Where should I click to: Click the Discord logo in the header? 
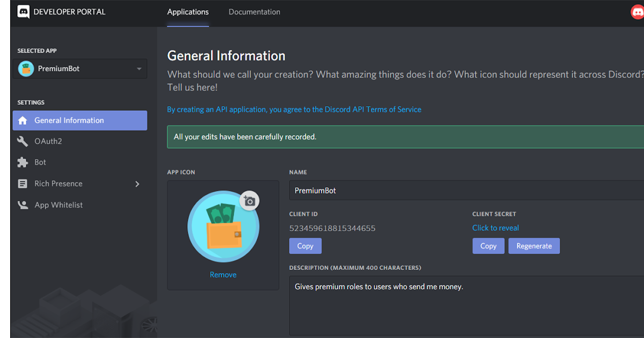click(x=24, y=12)
